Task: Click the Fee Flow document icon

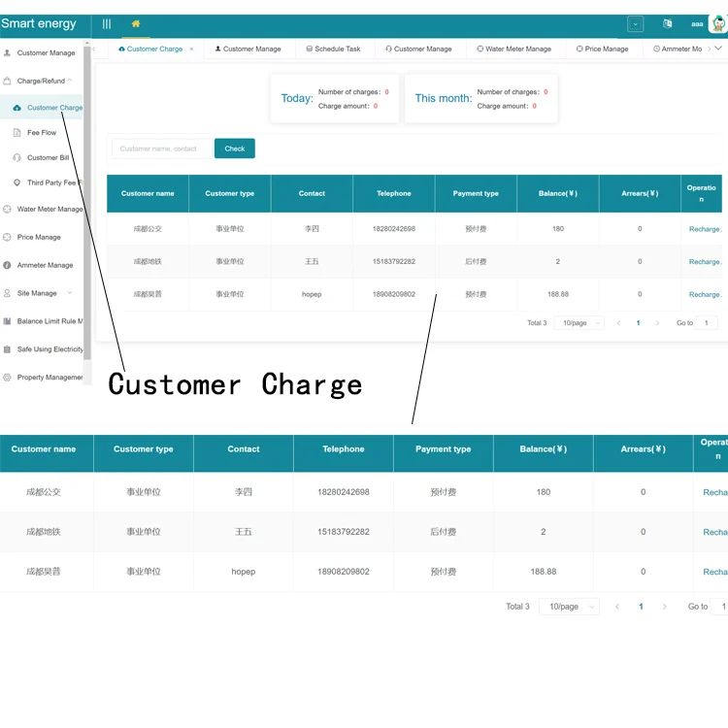Action: pos(17,133)
